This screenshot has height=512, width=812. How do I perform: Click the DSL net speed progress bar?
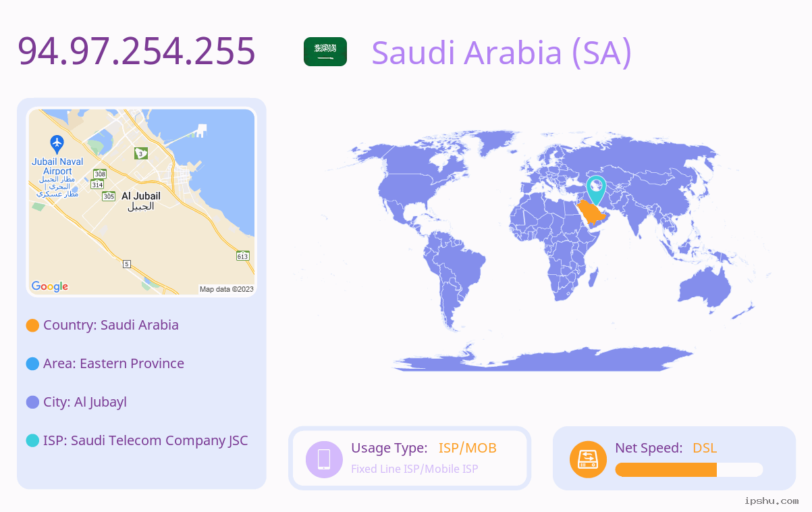tap(689, 470)
